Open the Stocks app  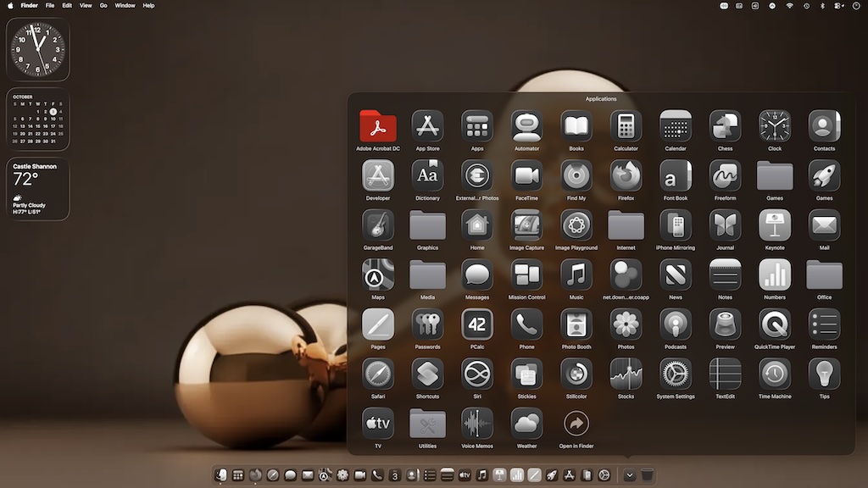[626, 374]
